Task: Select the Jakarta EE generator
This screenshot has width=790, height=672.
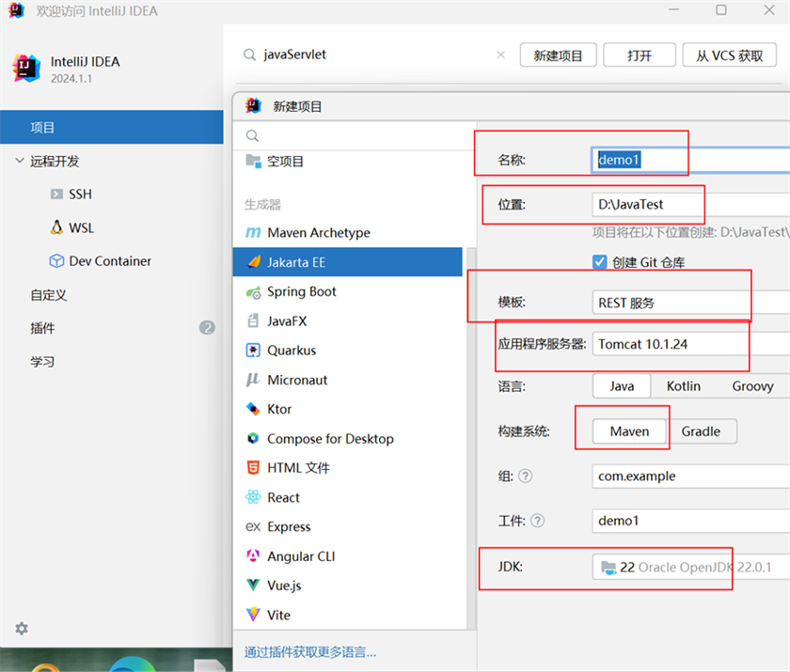Action: (347, 262)
